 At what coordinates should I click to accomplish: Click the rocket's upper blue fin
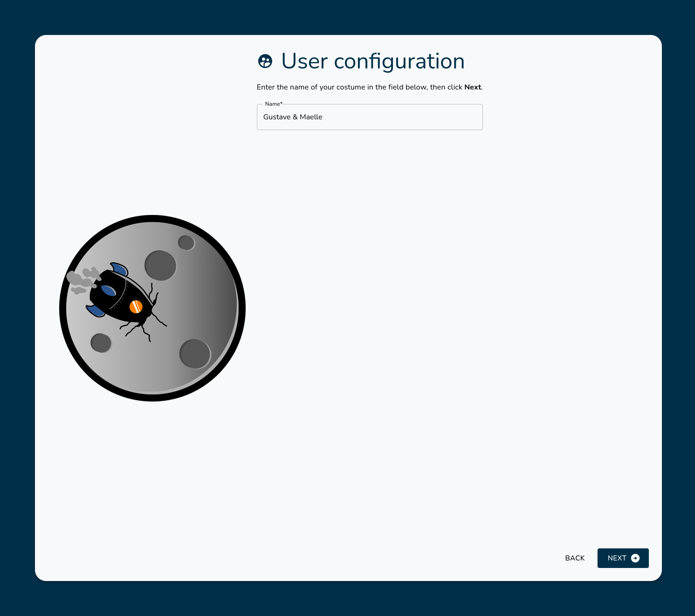[x=119, y=269]
